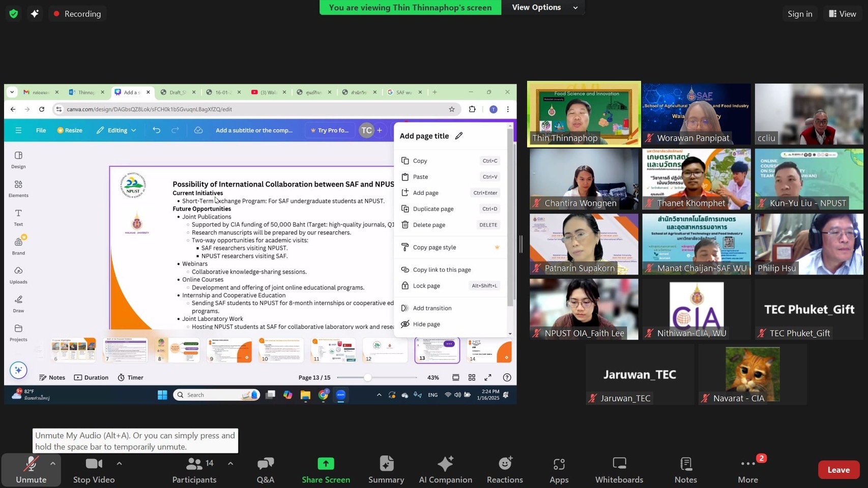
Task: Open the AI Companion sparkle icon
Action: [x=445, y=464]
